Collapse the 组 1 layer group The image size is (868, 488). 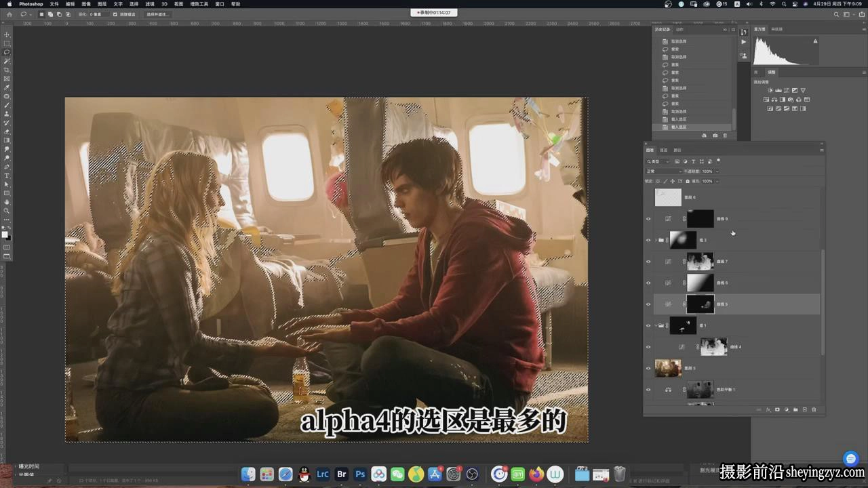click(655, 325)
